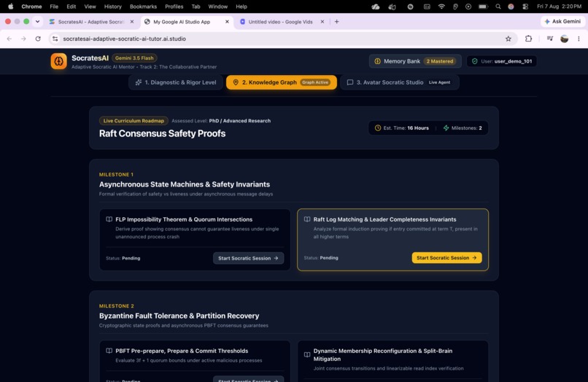Viewport: 588px width, 382px height.
Task: Open the File menu
Action: [54, 7]
